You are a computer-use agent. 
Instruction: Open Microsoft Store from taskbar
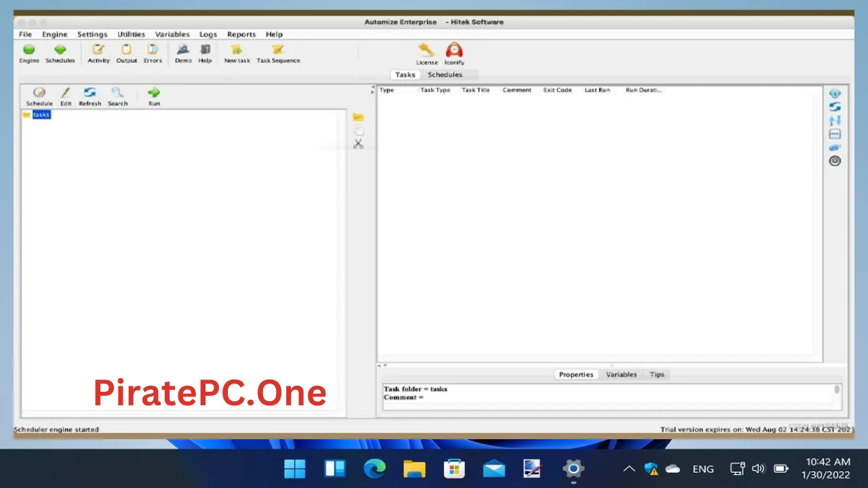coord(454,468)
